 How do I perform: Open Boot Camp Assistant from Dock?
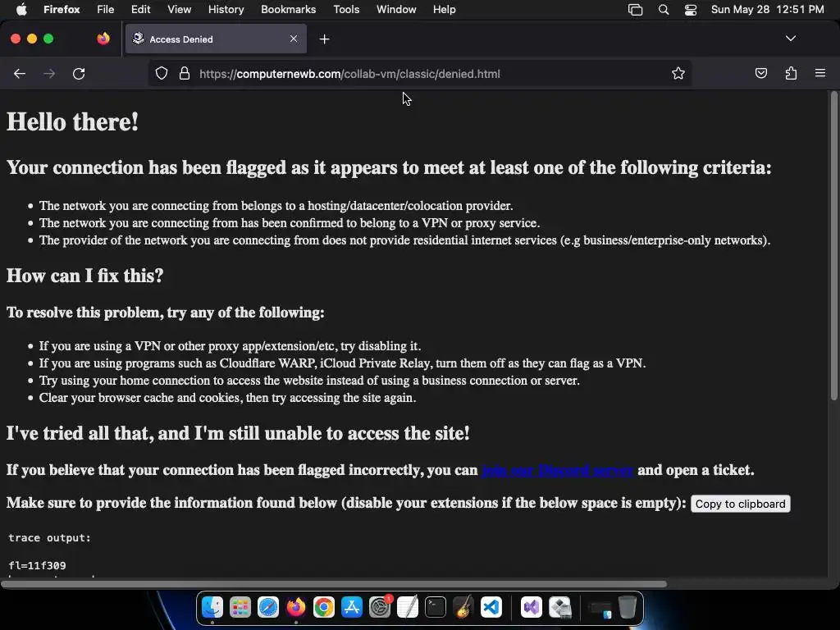(559, 607)
